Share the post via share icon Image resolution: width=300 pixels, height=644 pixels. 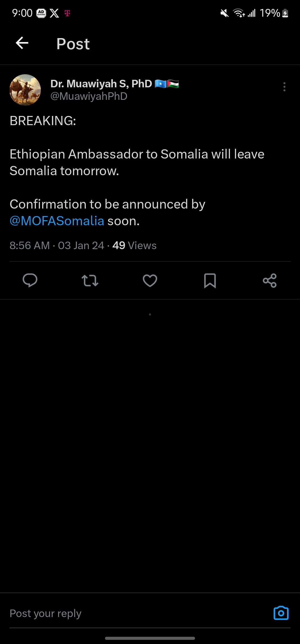pos(270,281)
